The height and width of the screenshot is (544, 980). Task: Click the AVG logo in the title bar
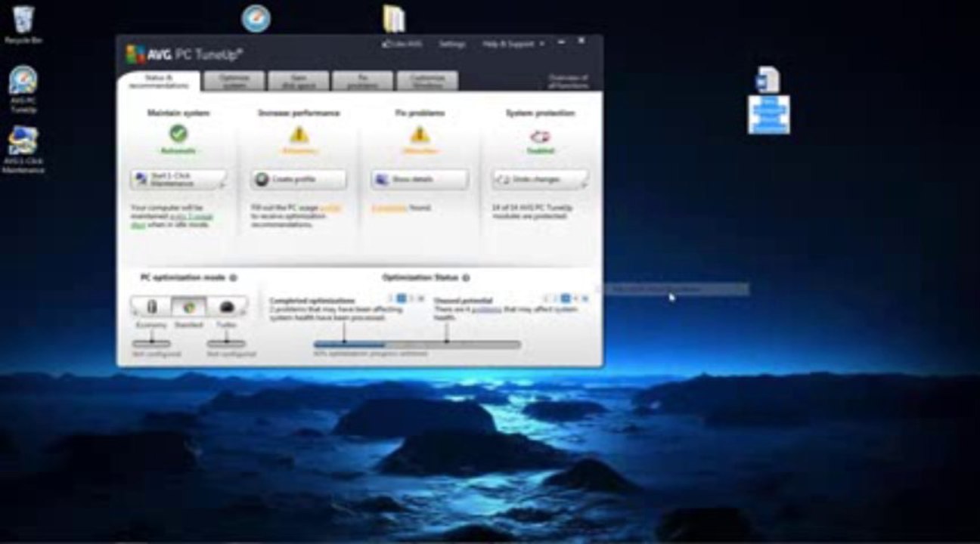tap(135, 54)
